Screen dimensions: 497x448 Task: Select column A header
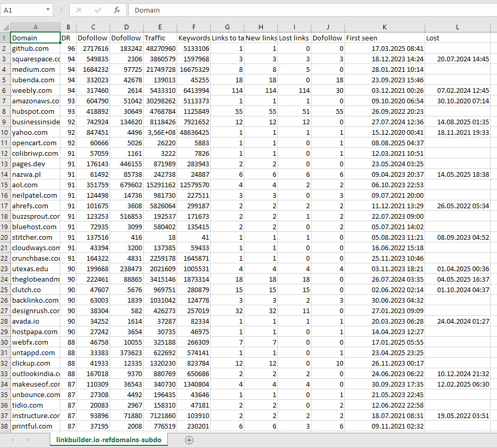[x=36, y=27]
